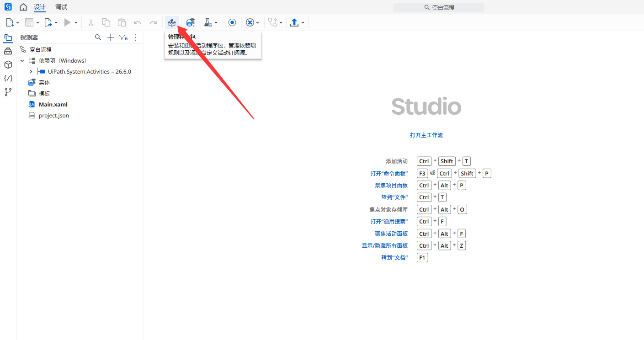Open the New file dropdown arrow
Image resolution: width=644 pixels, height=340 pixels.
tap(18, 22)
